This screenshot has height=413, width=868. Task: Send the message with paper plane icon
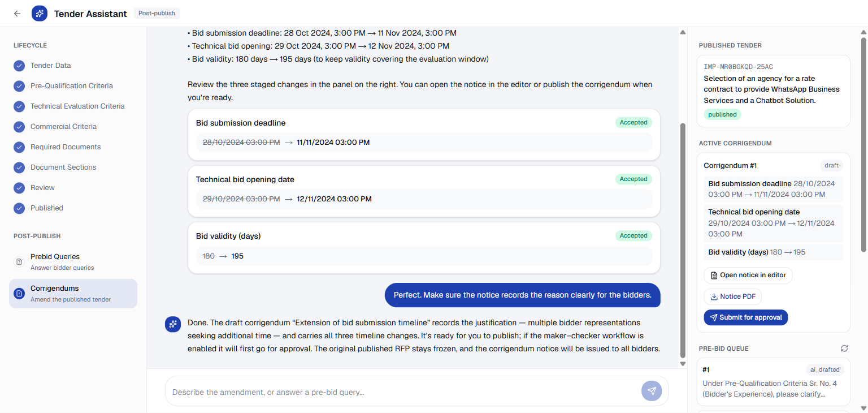[652, 391]
